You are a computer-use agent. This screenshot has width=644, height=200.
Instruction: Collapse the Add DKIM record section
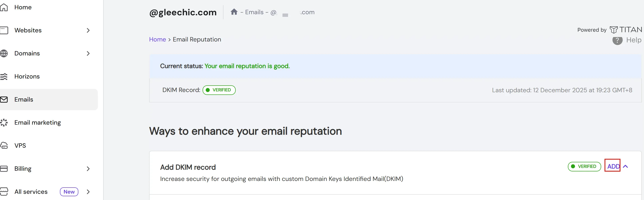coord(626,166)
